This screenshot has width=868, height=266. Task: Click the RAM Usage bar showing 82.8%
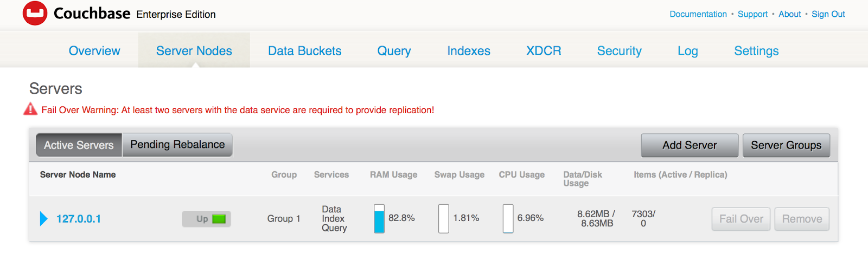[379, 218]
